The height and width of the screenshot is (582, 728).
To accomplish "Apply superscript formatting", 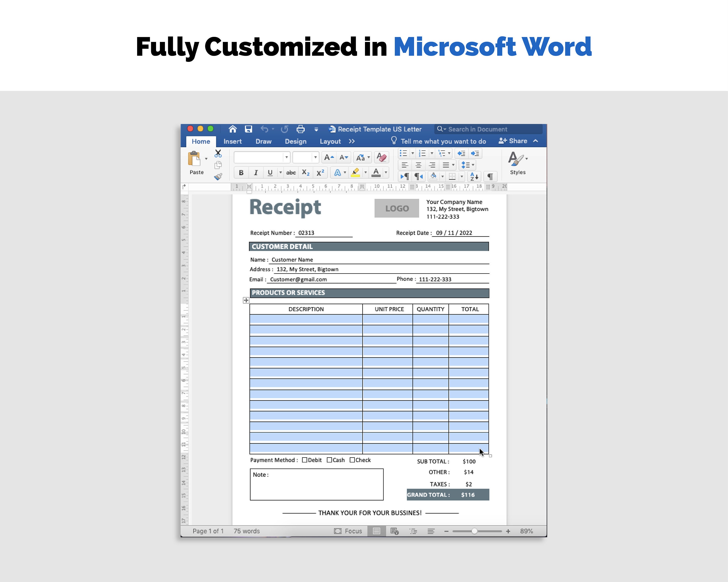I will pyautogui.click(x=320, y=172).
